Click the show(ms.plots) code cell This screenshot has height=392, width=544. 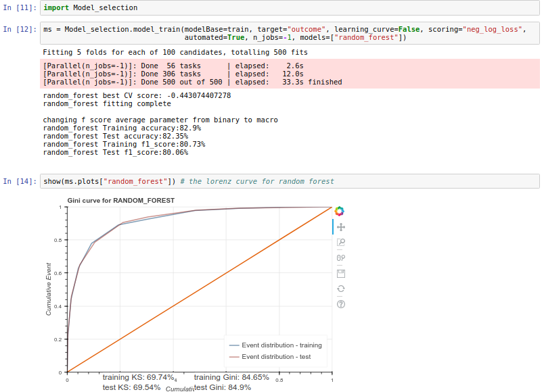pyautogui.click(x=203, y=181)
